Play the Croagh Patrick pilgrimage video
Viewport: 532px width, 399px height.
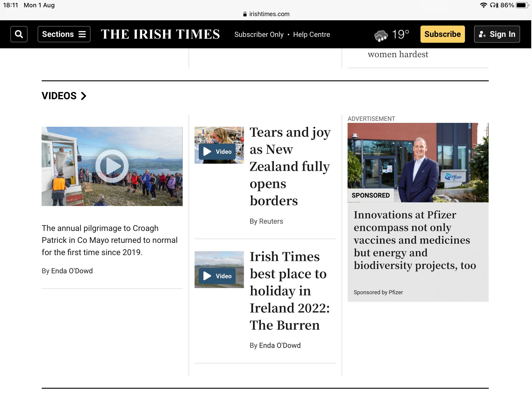point(112,166)
